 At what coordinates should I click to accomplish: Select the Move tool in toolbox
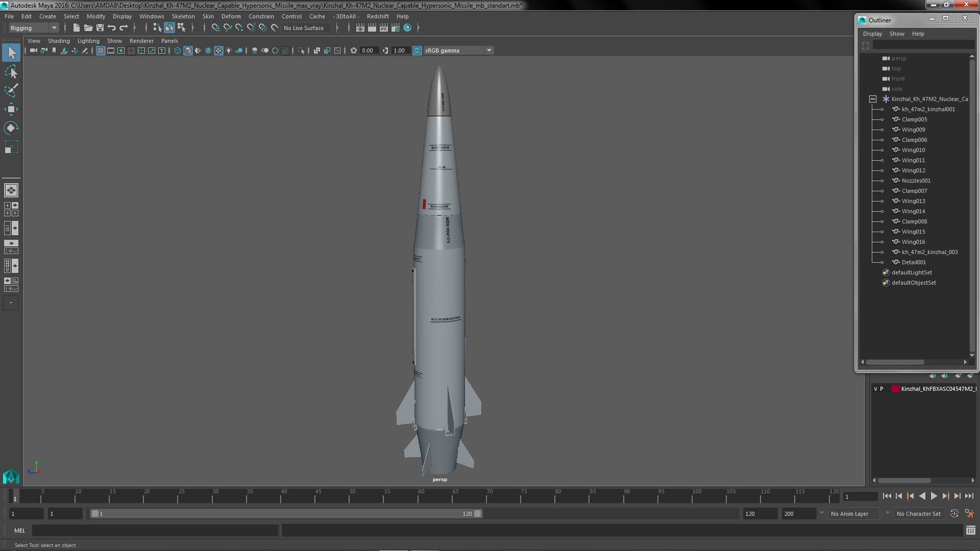11,109
